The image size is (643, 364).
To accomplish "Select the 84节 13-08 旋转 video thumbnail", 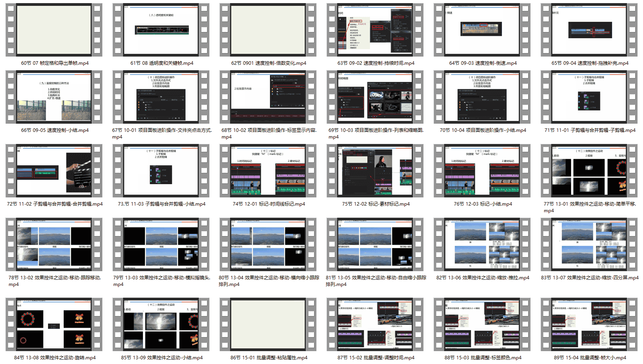I will (x=54, y=325).
